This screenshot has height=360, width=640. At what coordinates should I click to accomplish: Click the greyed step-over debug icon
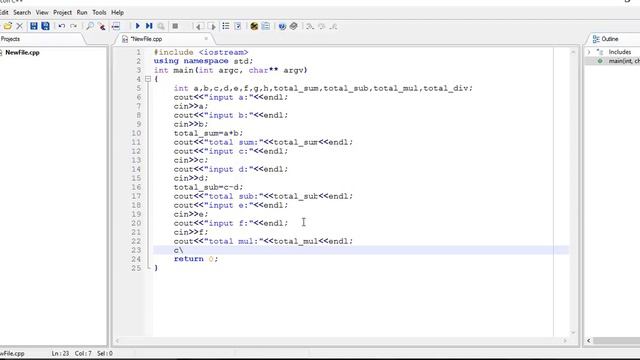322,27
